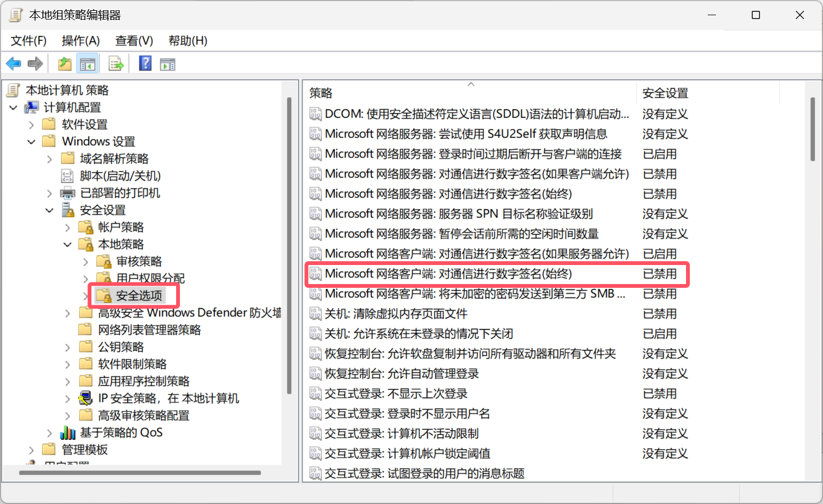Open Help via the question mark icon

pos(145,64)
